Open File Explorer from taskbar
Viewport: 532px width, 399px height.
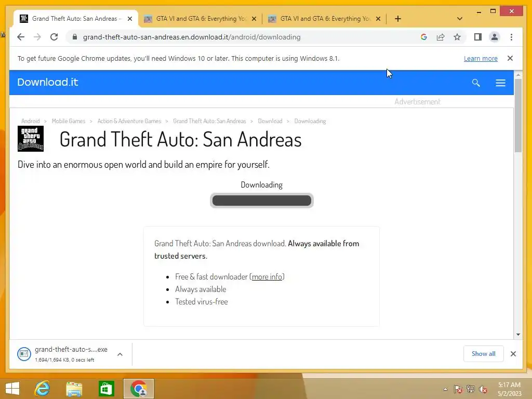(x=74, y=389)
